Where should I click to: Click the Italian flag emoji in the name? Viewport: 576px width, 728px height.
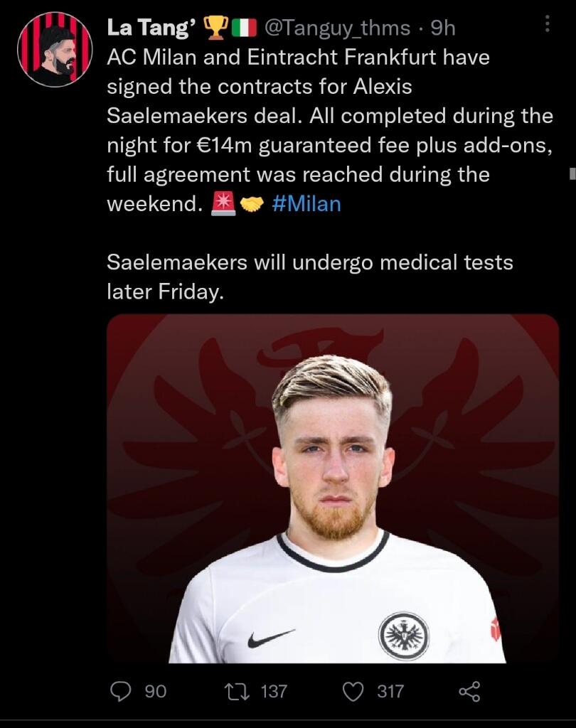(x=245, y=28)
